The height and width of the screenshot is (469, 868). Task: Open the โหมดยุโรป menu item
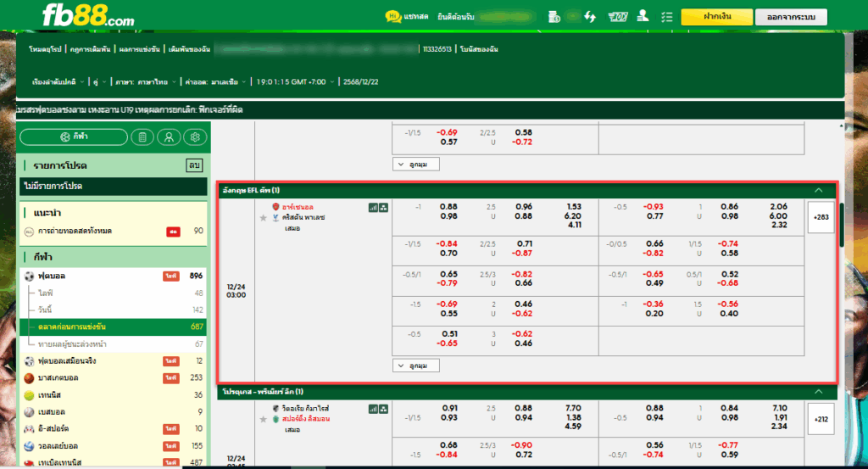tap(45, 49)
